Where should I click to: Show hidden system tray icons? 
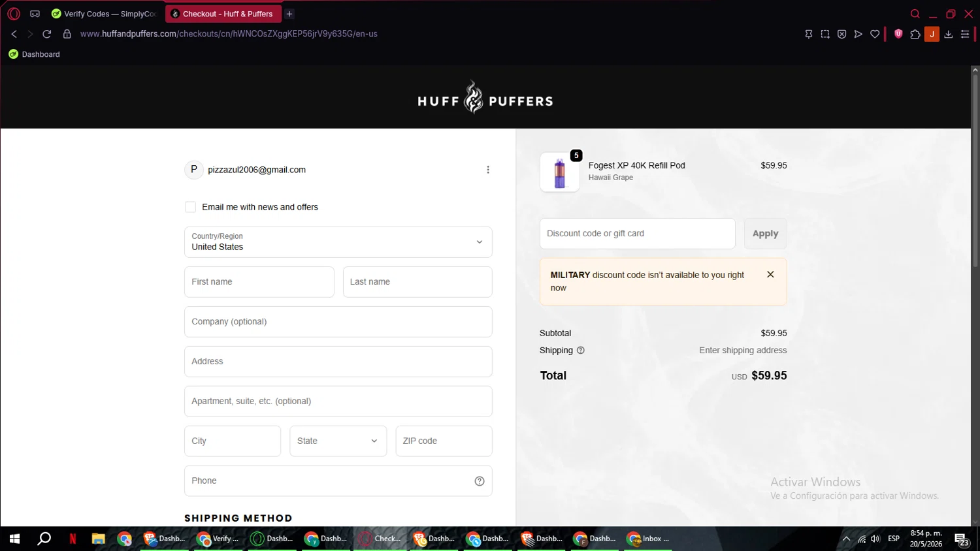846,539
